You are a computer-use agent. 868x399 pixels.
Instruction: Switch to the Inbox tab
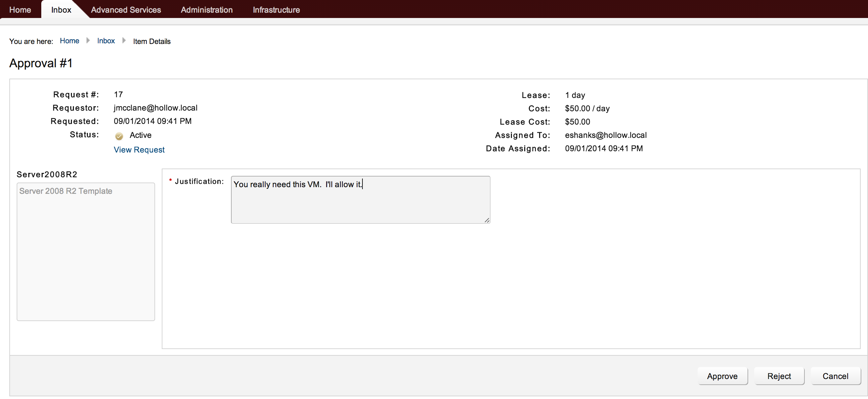61,10
